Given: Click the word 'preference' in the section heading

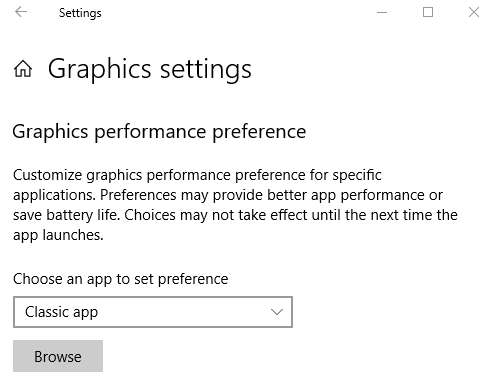Looking at the screenshot, I should 259,132.
